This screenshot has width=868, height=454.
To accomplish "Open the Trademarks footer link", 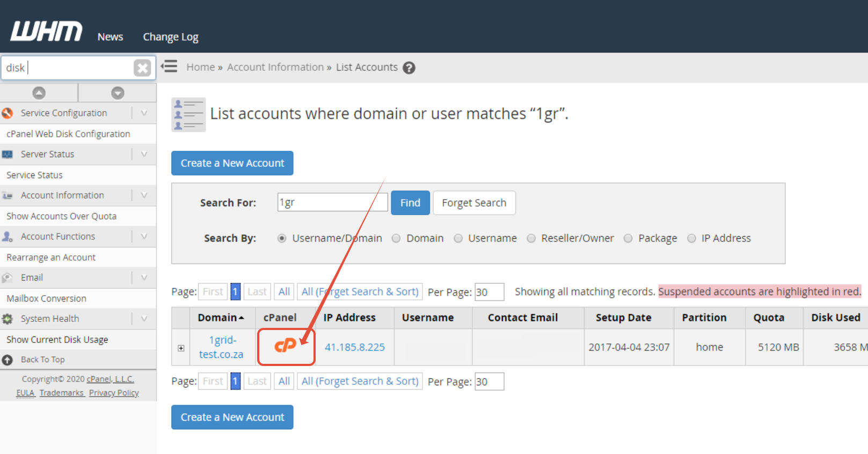I will pyautogui.click(x=62, y=393).
